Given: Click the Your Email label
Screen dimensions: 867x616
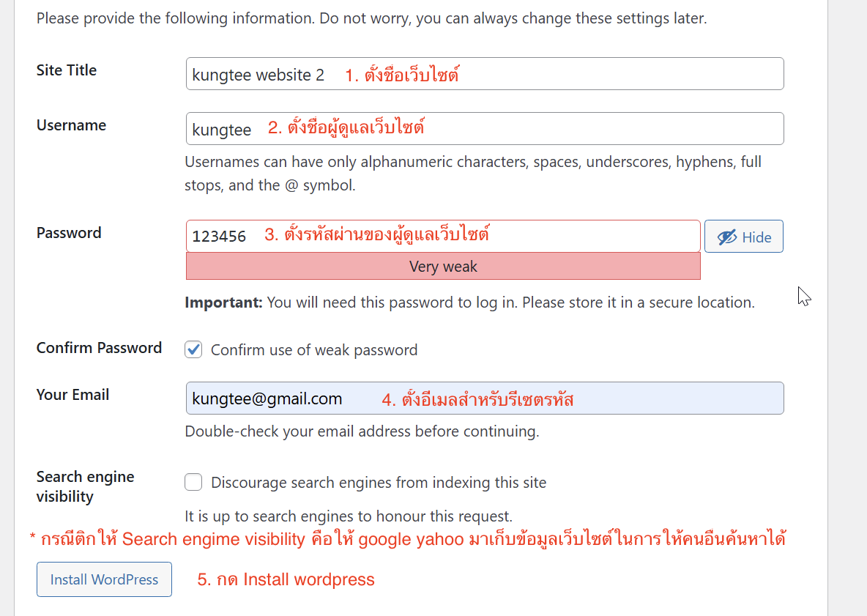Looking at the screenshot, I should tap(72, 395).
